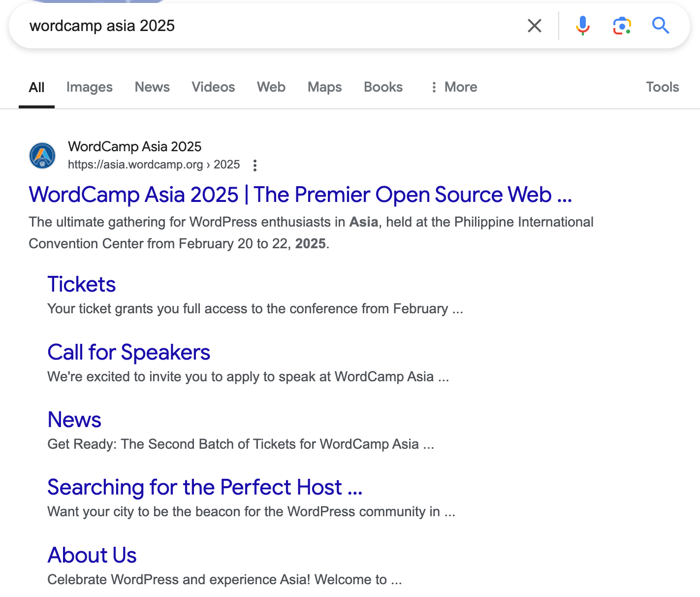Switch to the News search tab

tap(152, 87)
